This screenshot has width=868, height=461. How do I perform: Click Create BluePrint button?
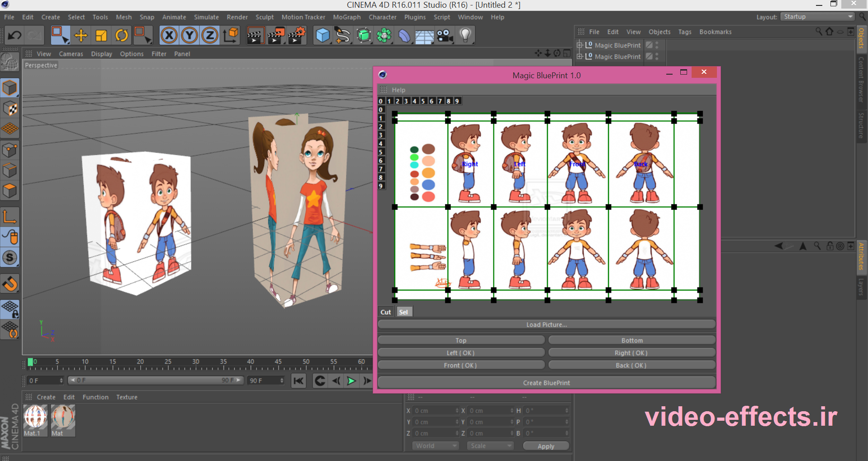pyautogui.click(x=546, y=383)
